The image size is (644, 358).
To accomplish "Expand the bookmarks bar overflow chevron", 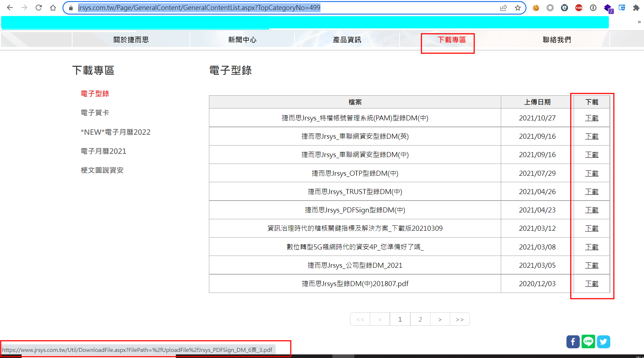I will (x=639, y=22).
